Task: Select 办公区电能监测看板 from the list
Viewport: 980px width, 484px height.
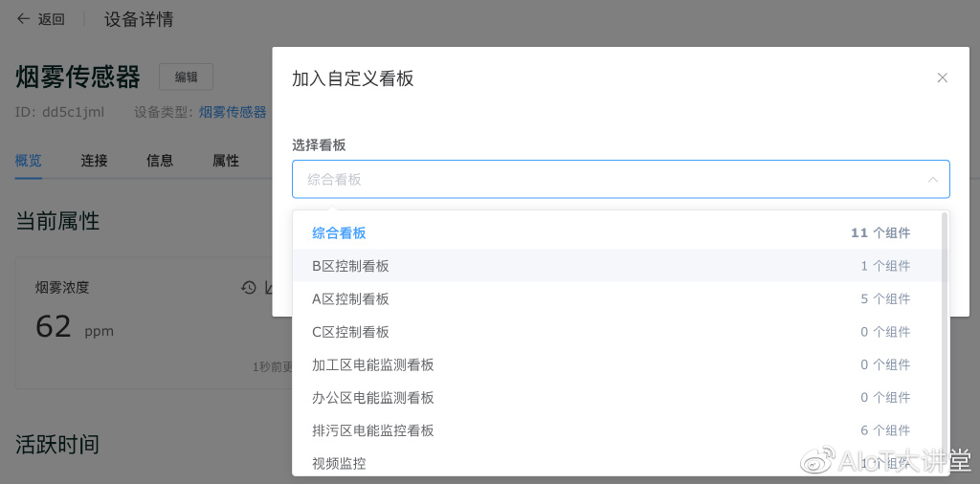Action: click(616, 398)
